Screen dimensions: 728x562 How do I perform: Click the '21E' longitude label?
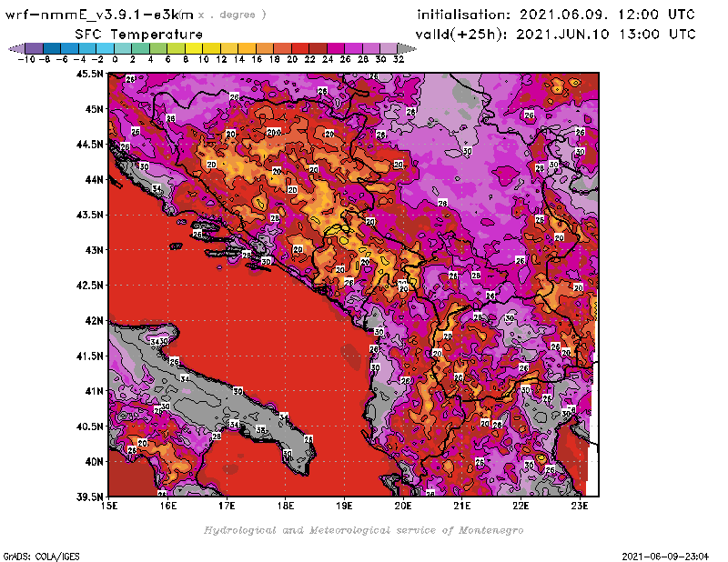pos(462,506)
